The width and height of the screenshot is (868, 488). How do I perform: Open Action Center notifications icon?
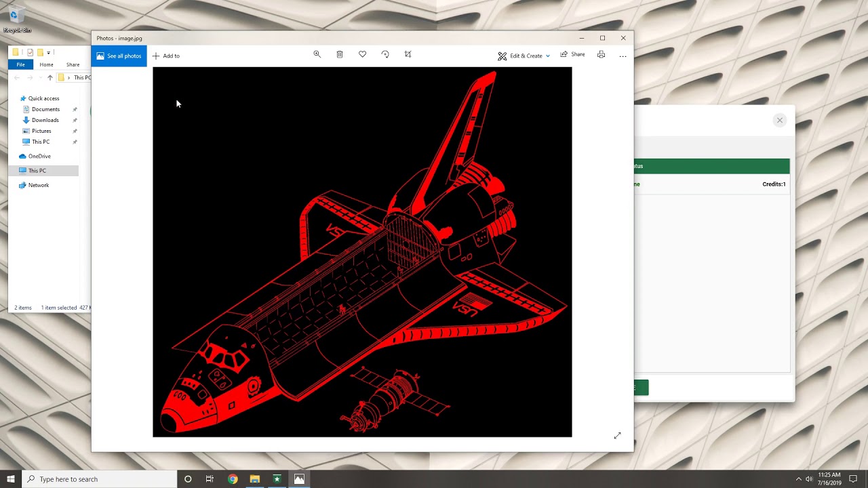853,479
